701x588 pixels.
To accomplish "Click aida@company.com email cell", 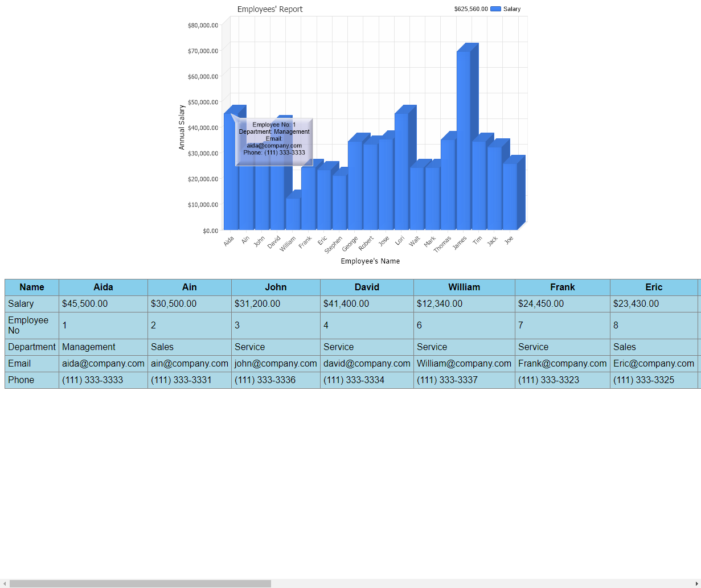I will (x=103, y=363).
